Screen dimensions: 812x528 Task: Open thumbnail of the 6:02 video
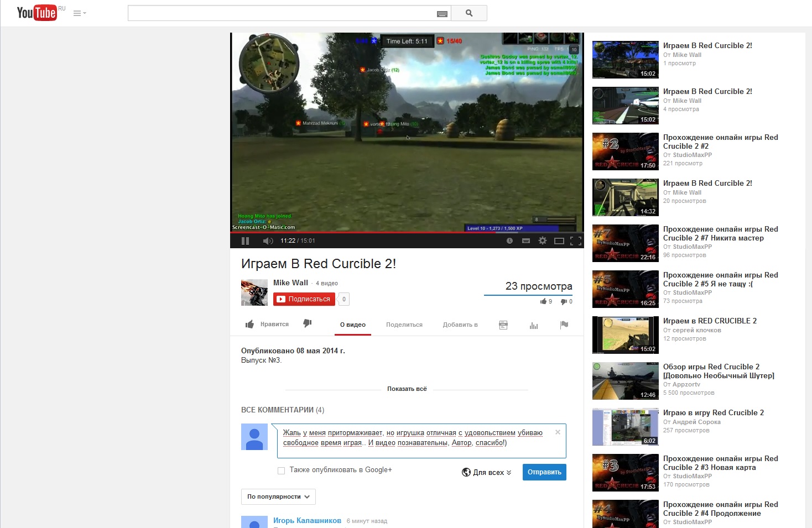626,427
